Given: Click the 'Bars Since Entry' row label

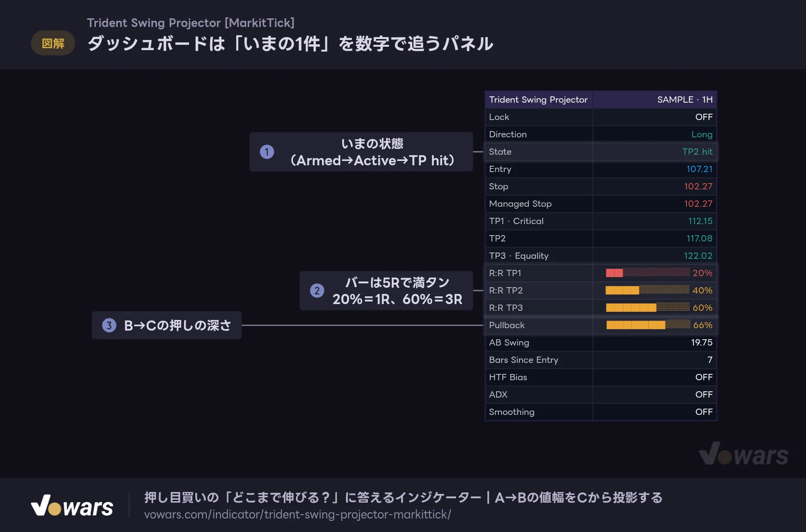Looking at the screenshot, I should [x=524, y=360].
